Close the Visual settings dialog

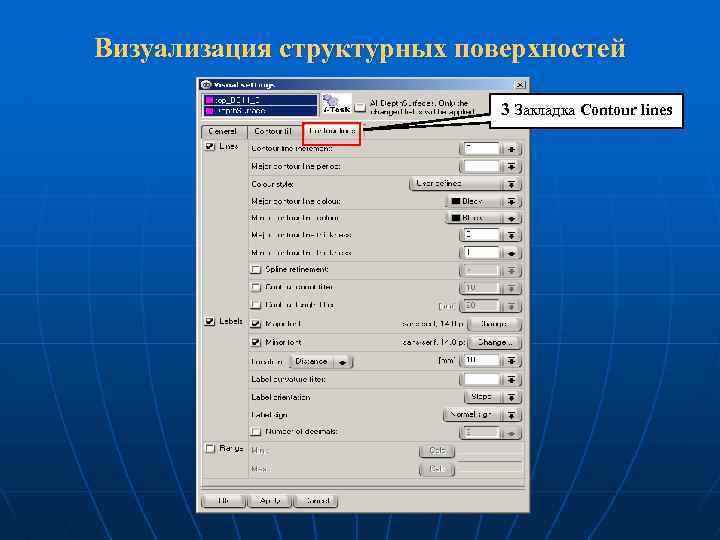coord(520,85)
